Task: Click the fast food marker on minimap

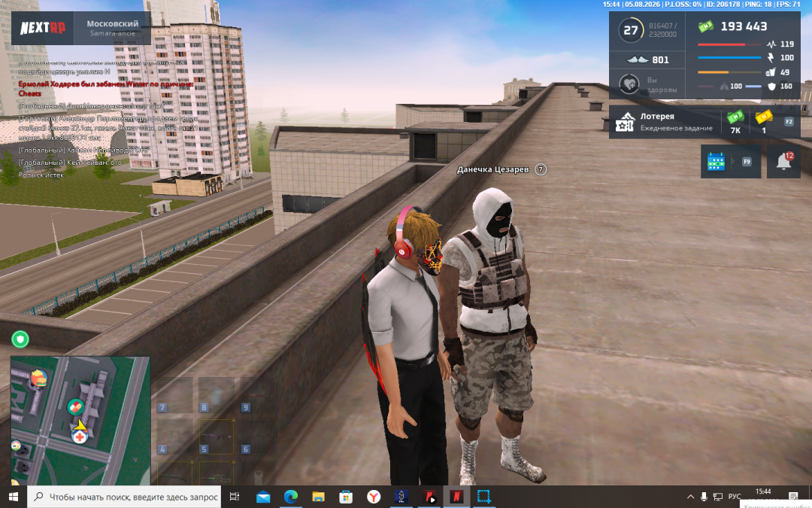Action: (39, 379)
